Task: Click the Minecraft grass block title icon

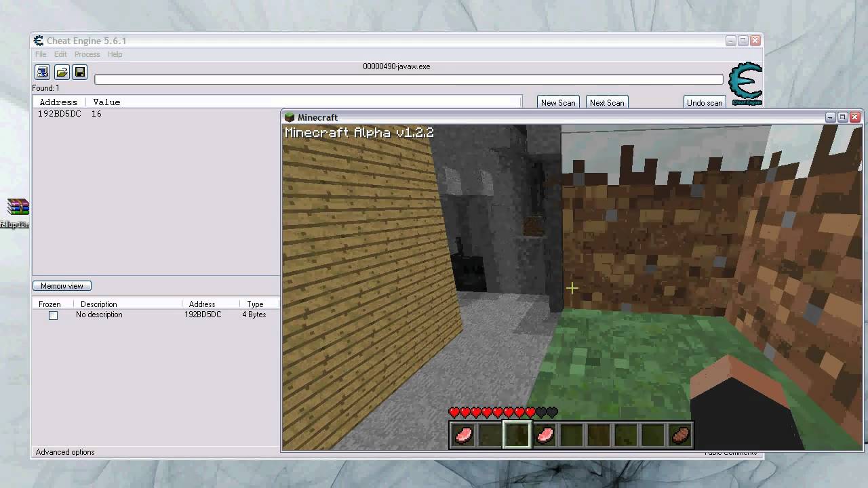Action: 290,117
